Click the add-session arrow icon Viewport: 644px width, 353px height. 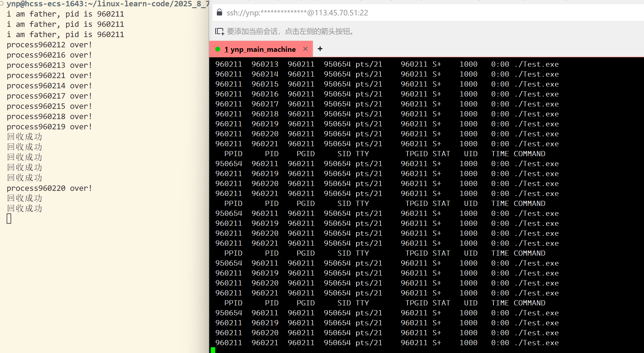tap(219, 31)
